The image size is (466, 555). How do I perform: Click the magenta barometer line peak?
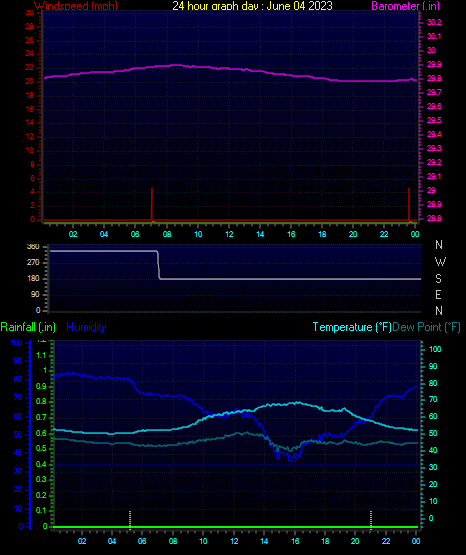click(x=176, y=65)
